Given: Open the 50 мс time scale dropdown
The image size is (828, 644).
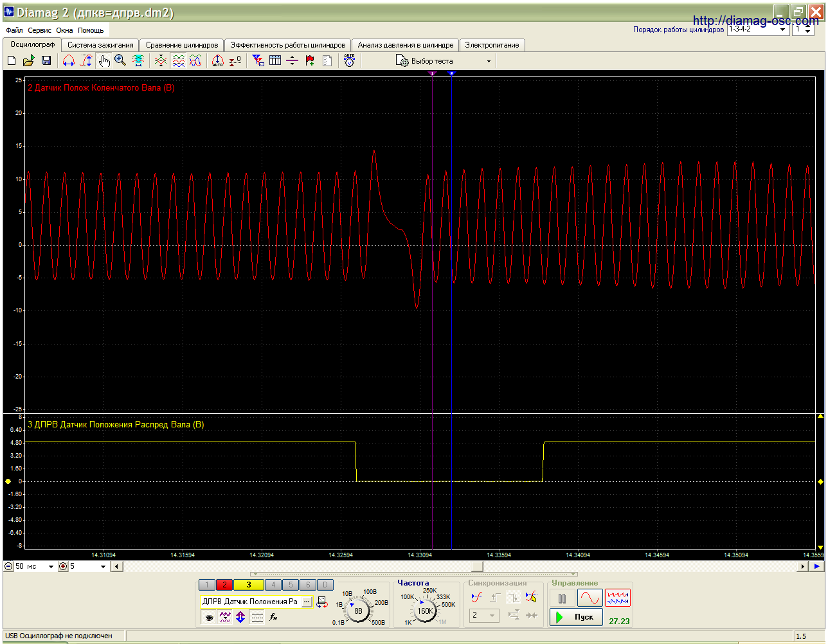Looking at the screenshot, I should [x=34, y=566].
